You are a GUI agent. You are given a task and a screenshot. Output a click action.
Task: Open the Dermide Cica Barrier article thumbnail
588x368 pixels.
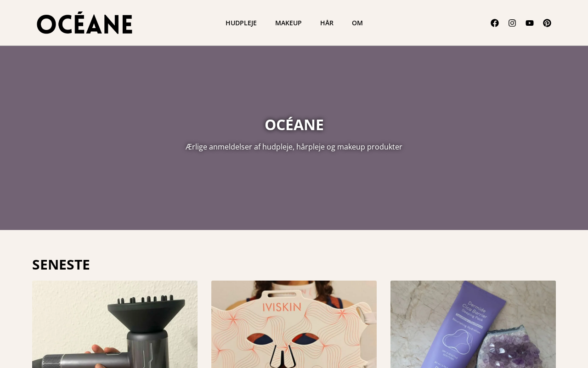[473, 324]
